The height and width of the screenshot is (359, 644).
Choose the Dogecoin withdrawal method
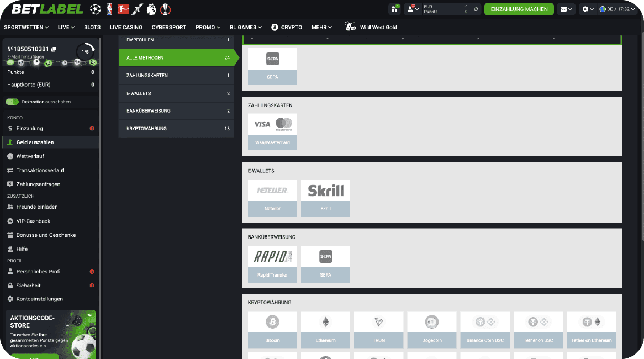click(x=432, y=329)
